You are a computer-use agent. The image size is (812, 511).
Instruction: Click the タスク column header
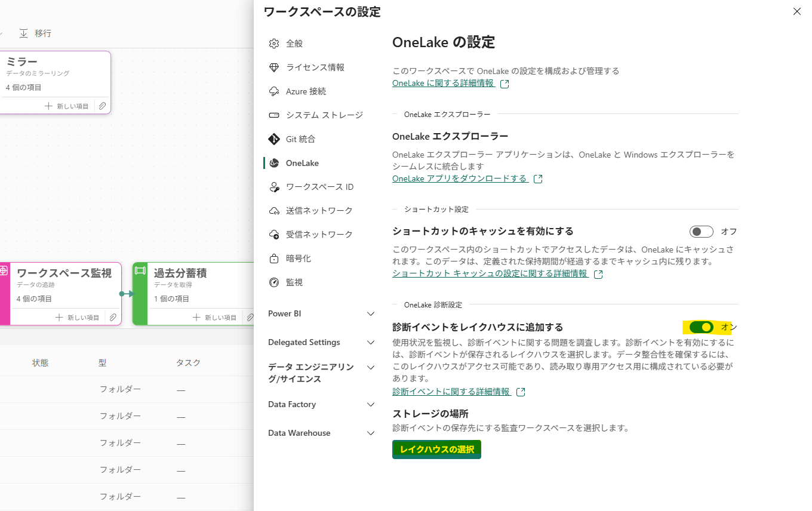[x=188, y=363]
